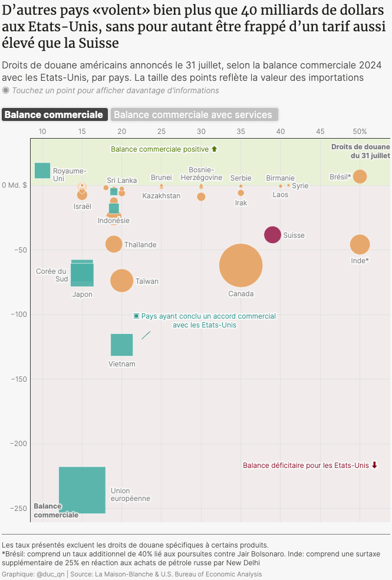Click the Indonésie square marker

[x=114, y=208]
